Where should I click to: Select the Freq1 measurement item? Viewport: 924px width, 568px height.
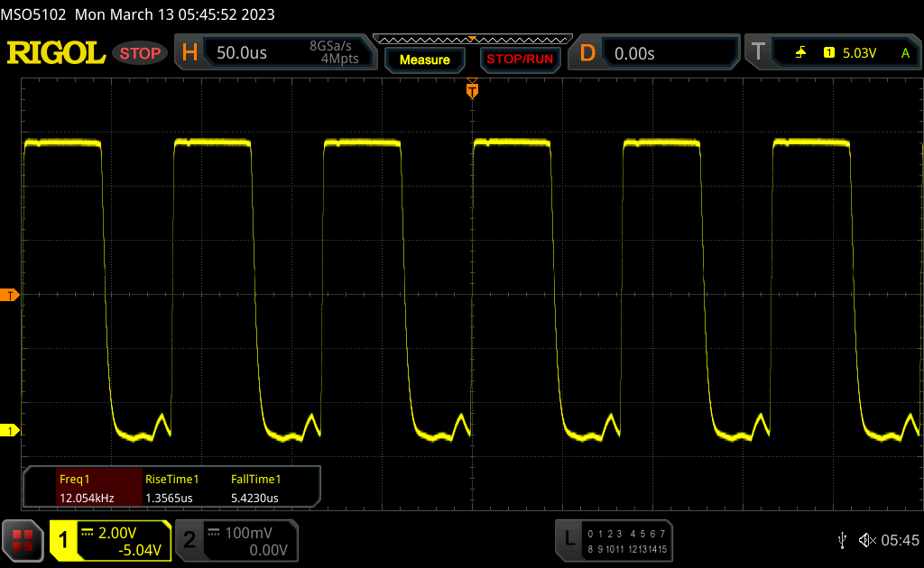99,488
